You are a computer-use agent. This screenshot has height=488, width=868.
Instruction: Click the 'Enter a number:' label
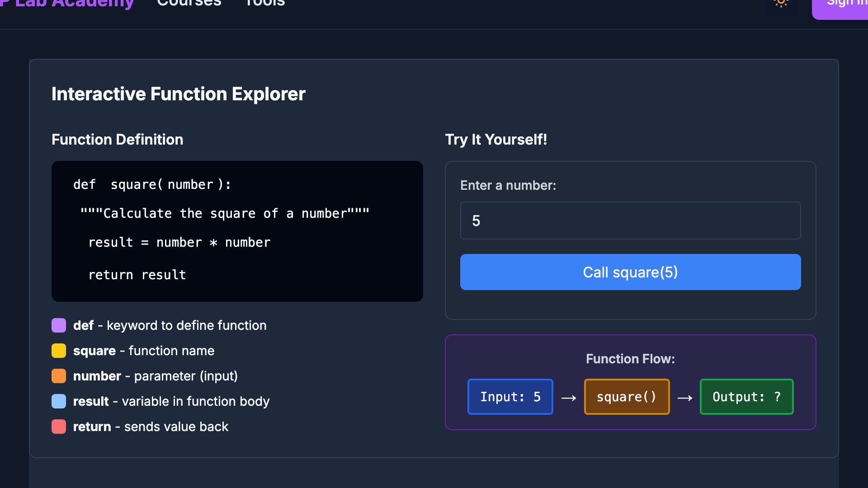tap(508, 185)
